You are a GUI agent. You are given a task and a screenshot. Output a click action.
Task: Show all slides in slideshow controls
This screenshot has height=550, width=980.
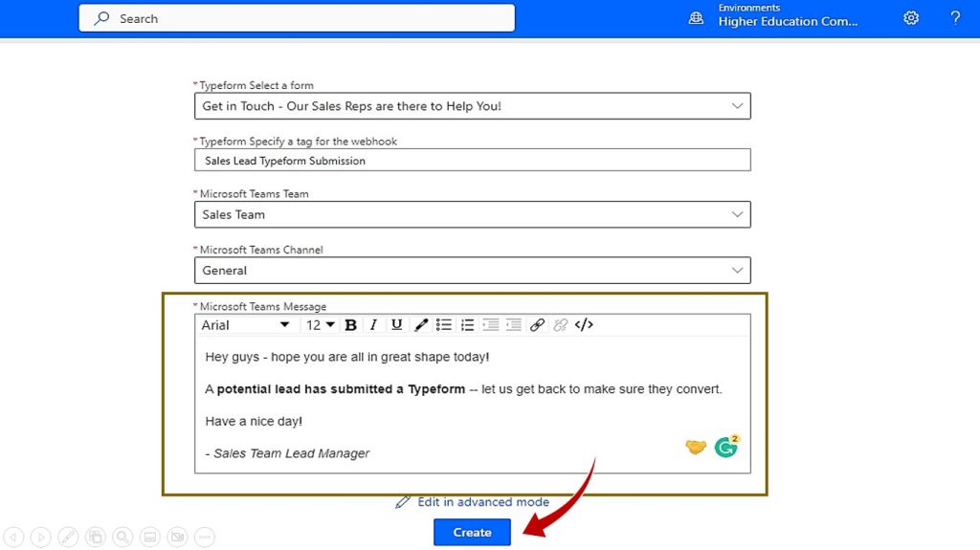pos(96,537)
